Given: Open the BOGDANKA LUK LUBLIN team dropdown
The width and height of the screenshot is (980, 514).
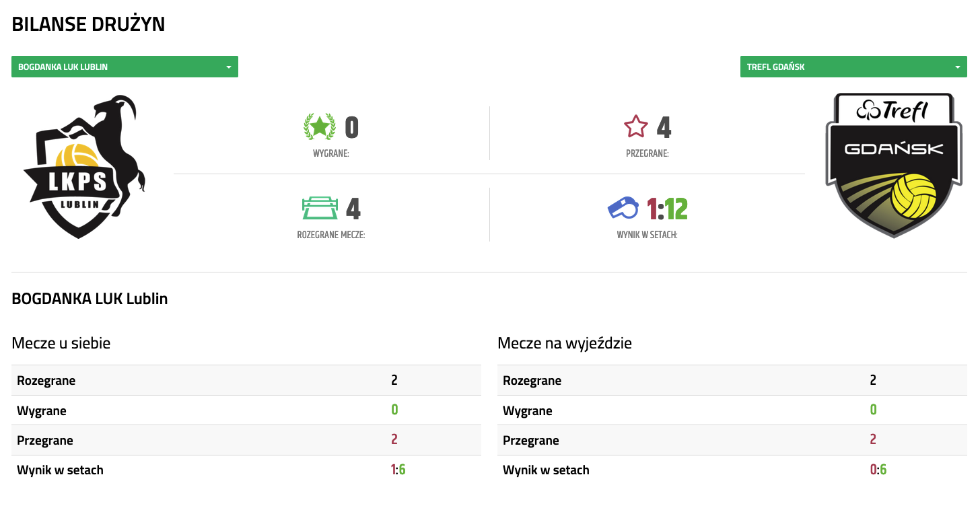Looking at the screenshot, I should coord(125,67).
